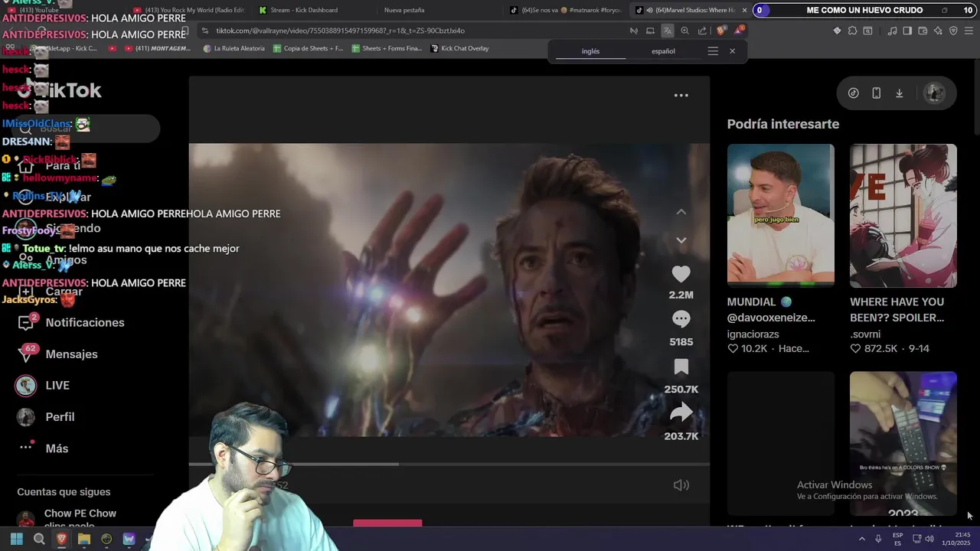Viewport: 980px width, 551px height.
Task: Open Chow PE Chow followed account
Action: [67, 518]
